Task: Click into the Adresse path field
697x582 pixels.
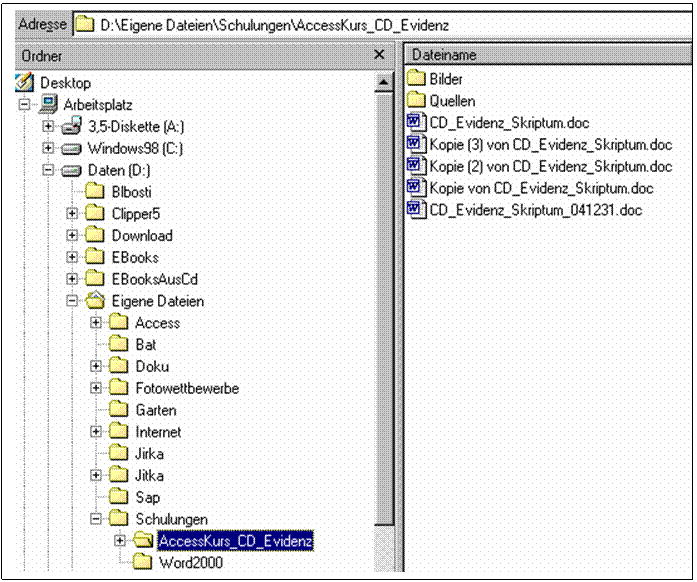Action: coord(382,24)
